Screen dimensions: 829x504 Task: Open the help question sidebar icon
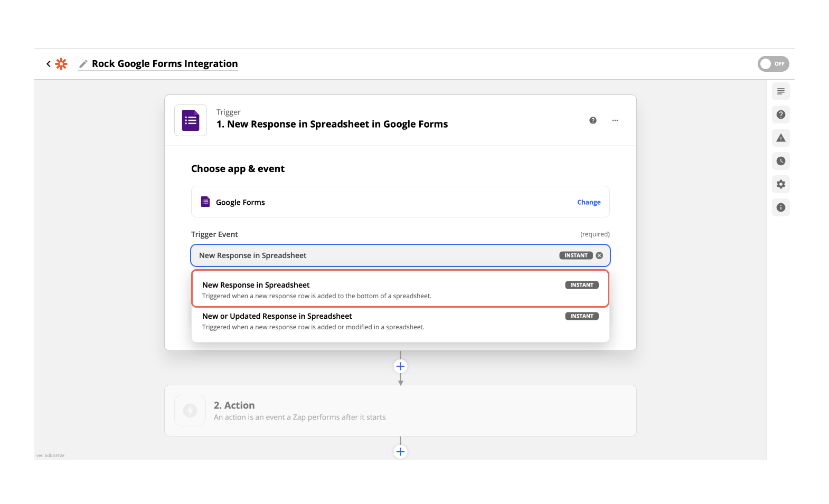click(780, 115)
